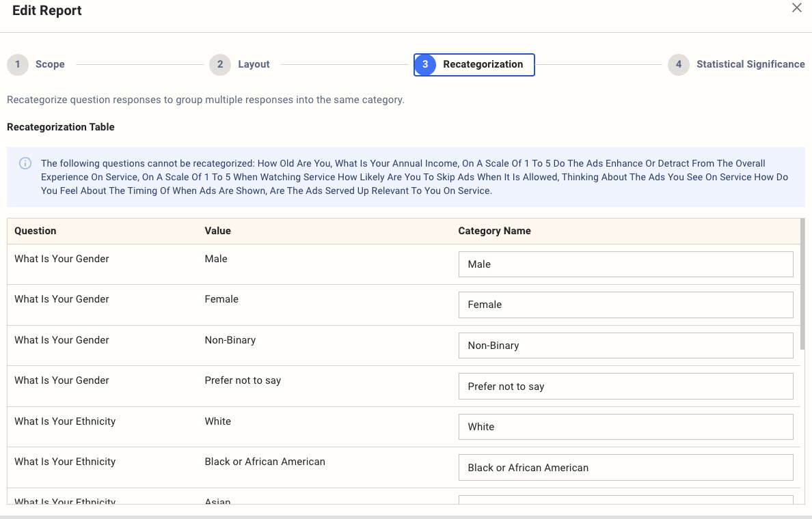The image size is (812, 519).
Task: Edit the Prefer not to say category field
Action: [x=625, y=386]
